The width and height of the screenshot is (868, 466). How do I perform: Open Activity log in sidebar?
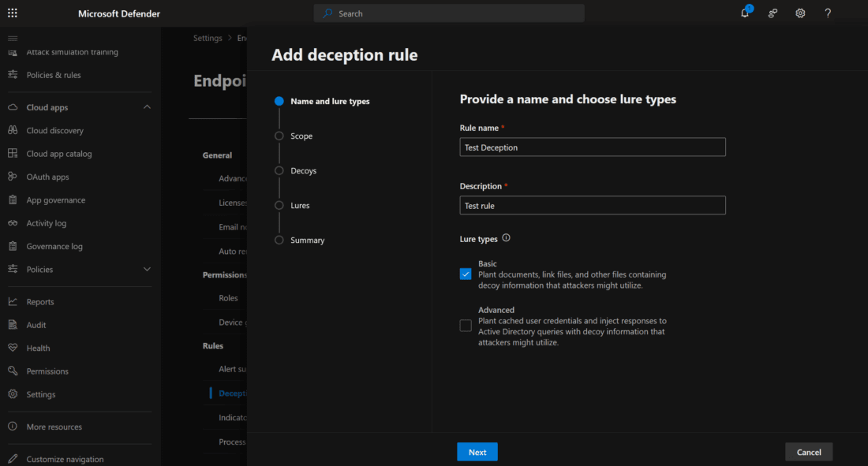pyautogui.click(x=47, y=223)
